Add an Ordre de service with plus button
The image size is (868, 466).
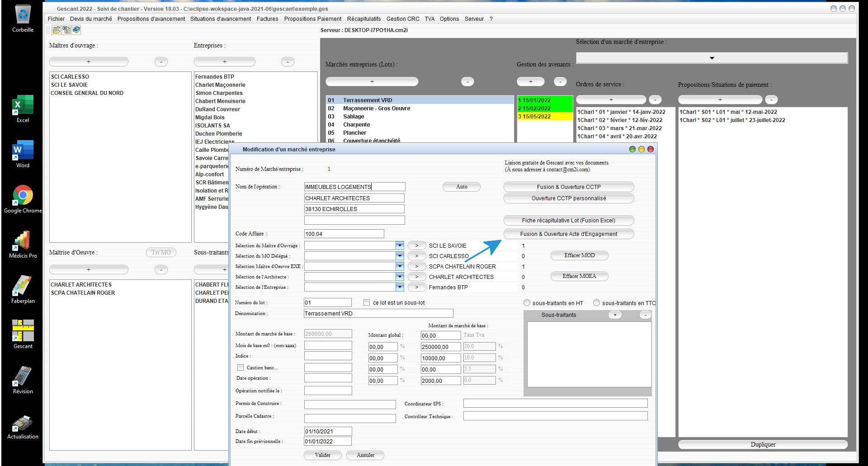pos(611,99)
